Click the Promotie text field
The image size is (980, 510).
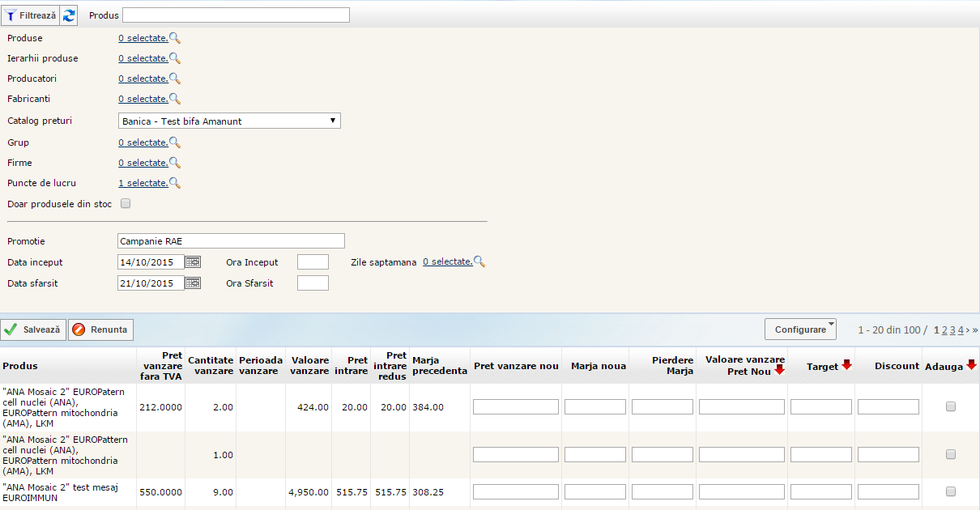point(231,241)
